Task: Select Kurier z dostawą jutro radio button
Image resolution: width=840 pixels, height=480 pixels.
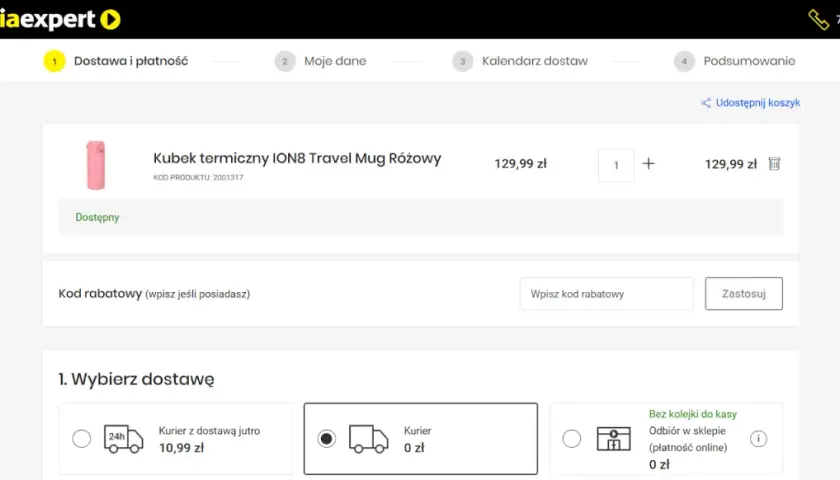Action: pyautogui.click(x=81, y=439)
